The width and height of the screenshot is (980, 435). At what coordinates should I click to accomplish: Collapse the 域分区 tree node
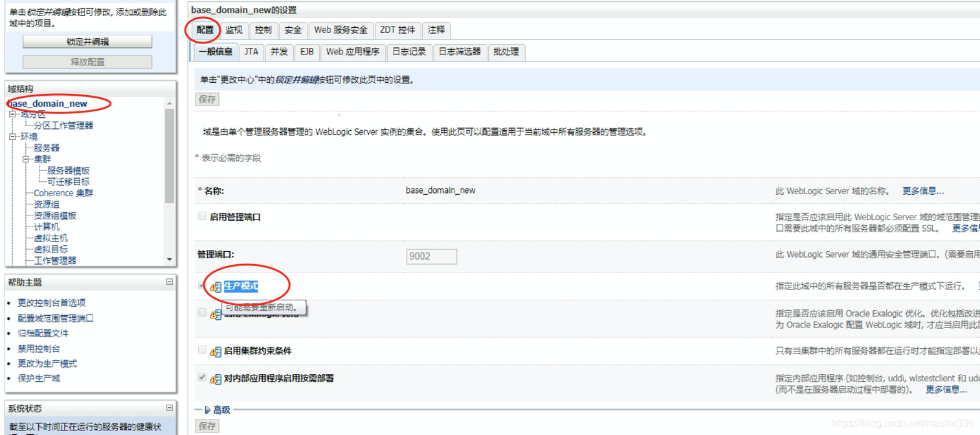[x=12, y=115]
